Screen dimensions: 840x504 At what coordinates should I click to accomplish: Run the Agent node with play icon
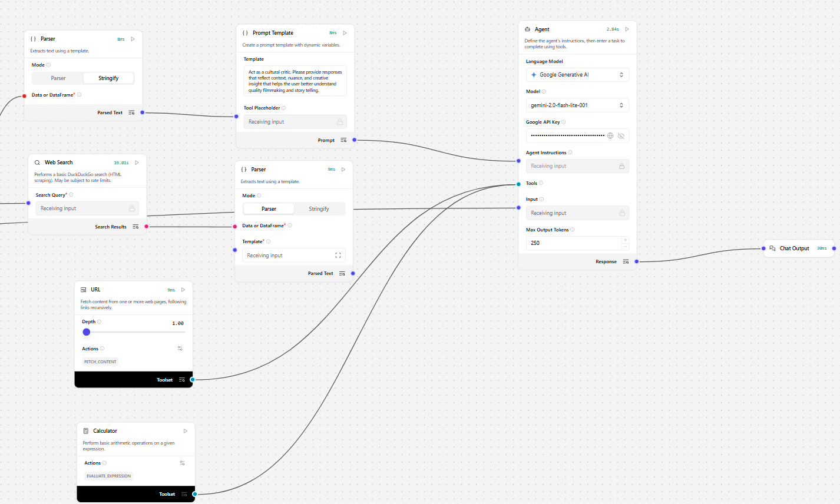tap(627, 29)
